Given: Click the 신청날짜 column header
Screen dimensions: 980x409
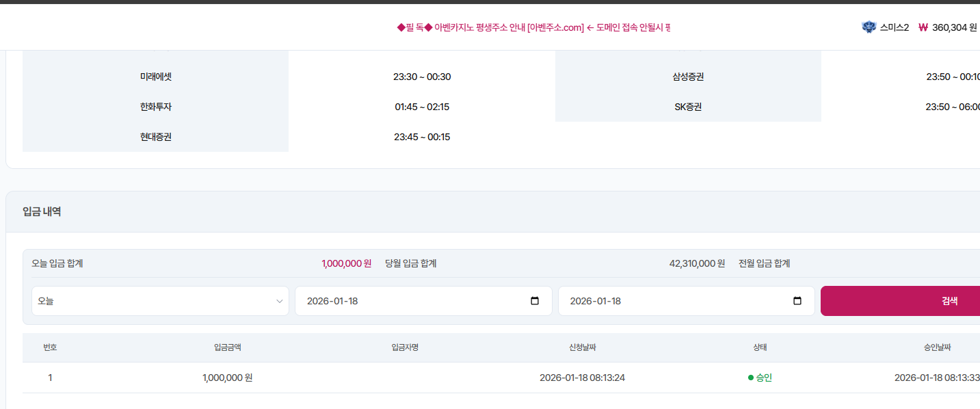Looking at the screenshot, I should click(582, 347).
